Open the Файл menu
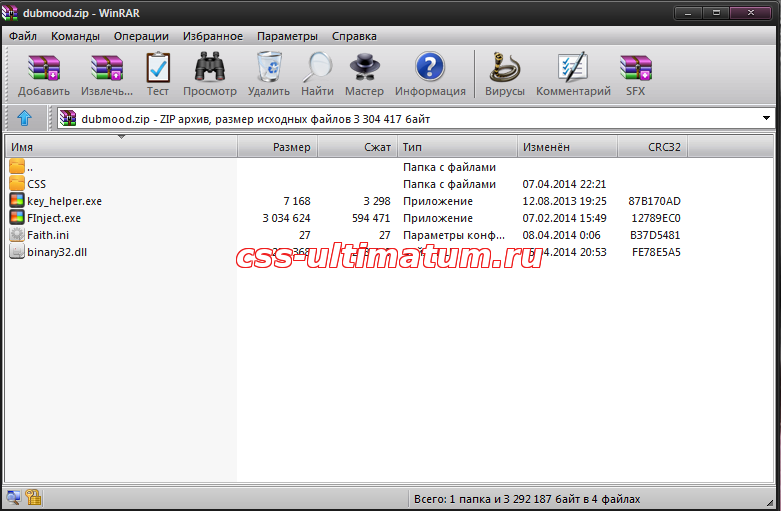The height and width of the screenshot is (511, 781). tap(23, 36)
